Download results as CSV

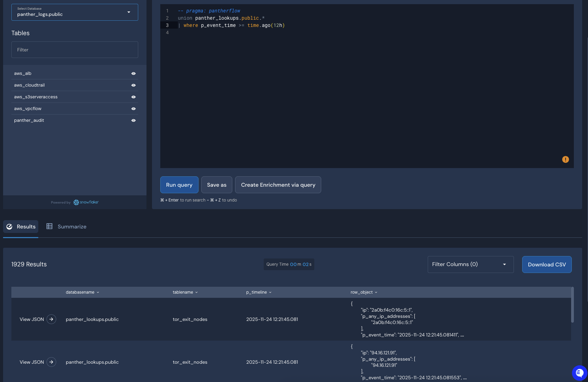point(546,265)
